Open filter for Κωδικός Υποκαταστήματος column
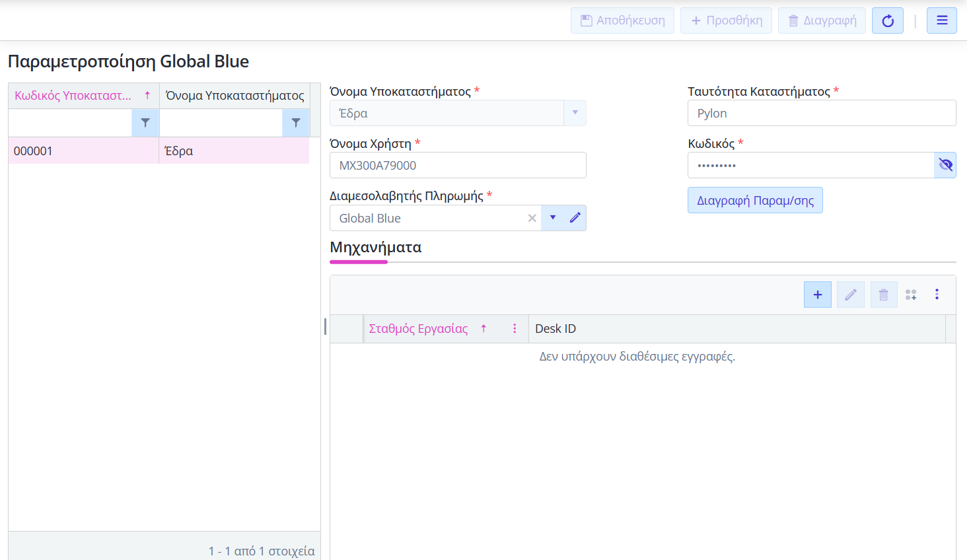 [x=145, y=123]
